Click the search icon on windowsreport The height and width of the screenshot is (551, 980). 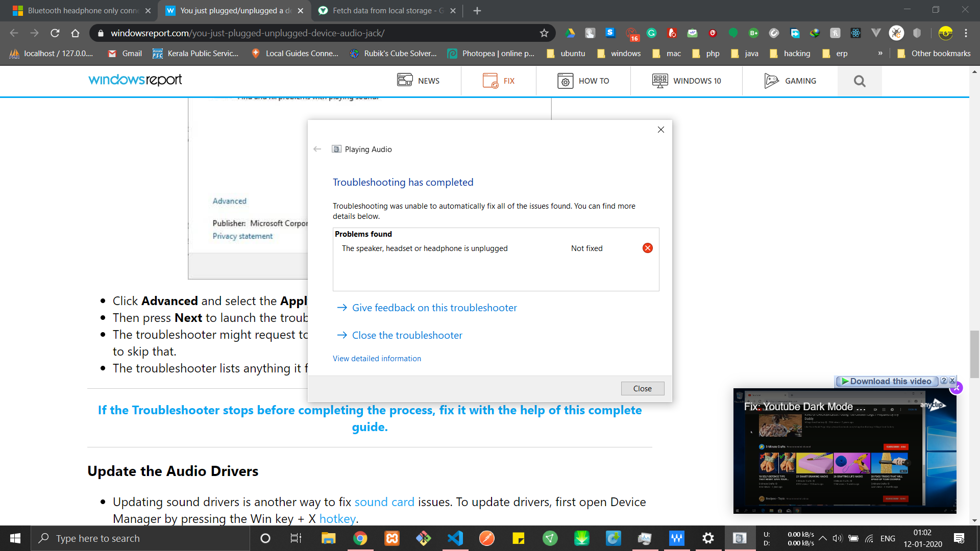860,80
